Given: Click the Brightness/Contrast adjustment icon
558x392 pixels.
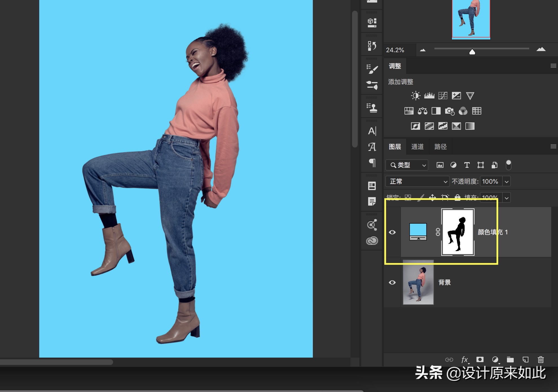Looking at the screenshot, I should [415, 96].
